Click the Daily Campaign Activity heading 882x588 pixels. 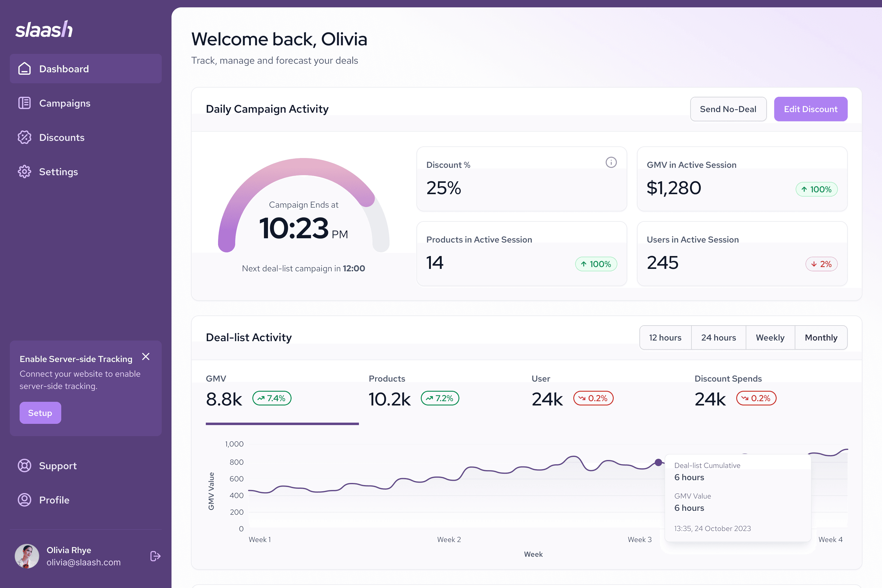coord(267,109)
